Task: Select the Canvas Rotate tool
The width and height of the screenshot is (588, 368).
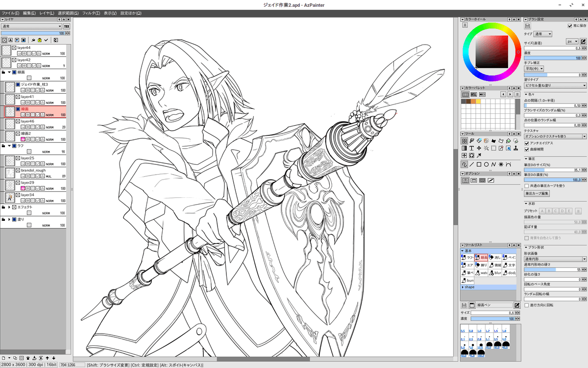Action: tap(471, 155)
